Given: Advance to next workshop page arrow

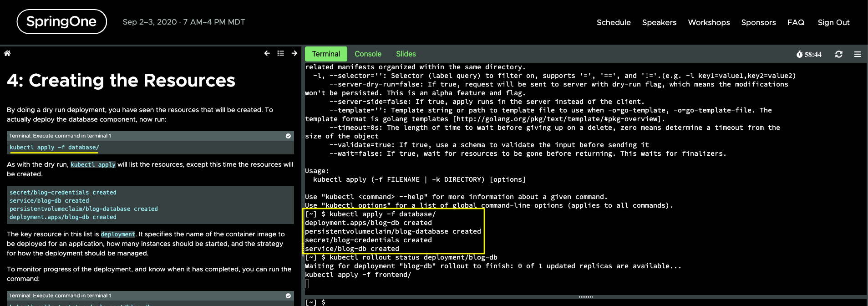Looking at the screenshot, I should [294, 53].
